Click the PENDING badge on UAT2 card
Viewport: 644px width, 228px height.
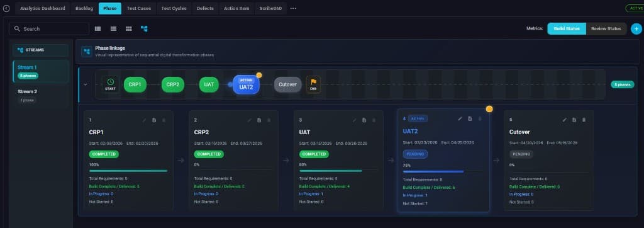click(x=415, y=154)
